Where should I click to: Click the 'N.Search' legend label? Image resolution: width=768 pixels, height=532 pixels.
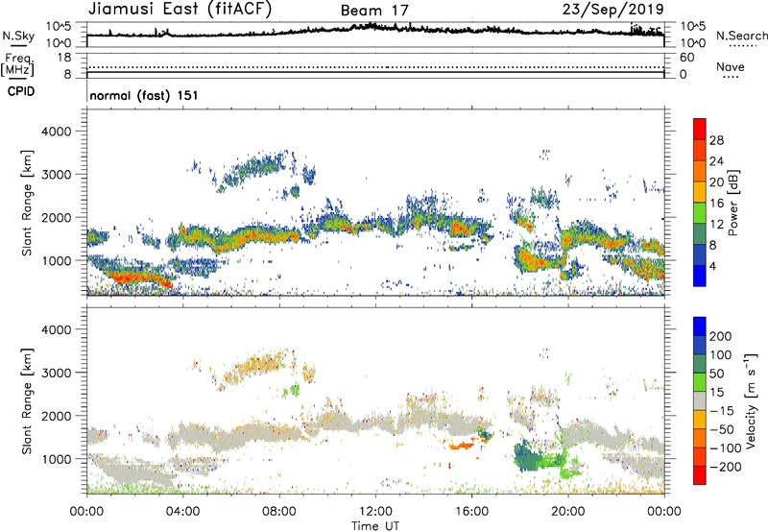[741, 36]
